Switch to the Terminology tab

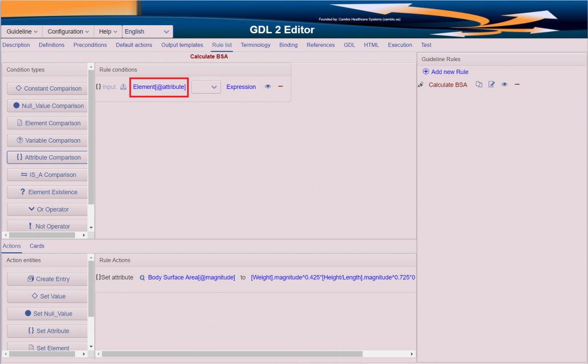coord(255,45)
